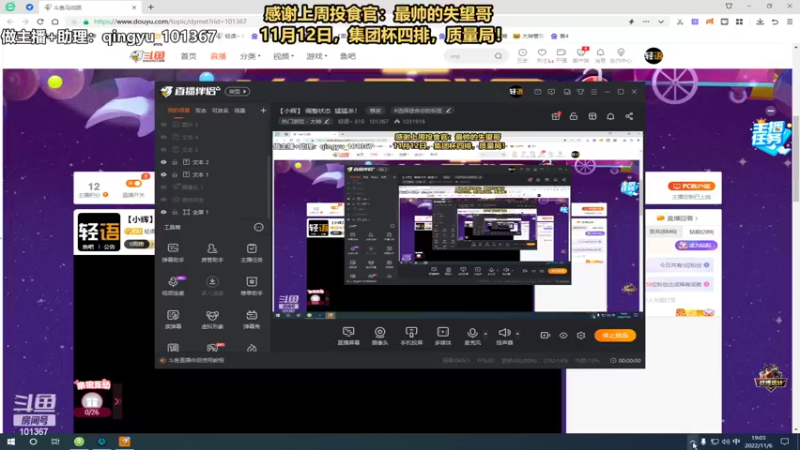
Task: Expand the speaker options arrow
Action: (x=517, y=334)
